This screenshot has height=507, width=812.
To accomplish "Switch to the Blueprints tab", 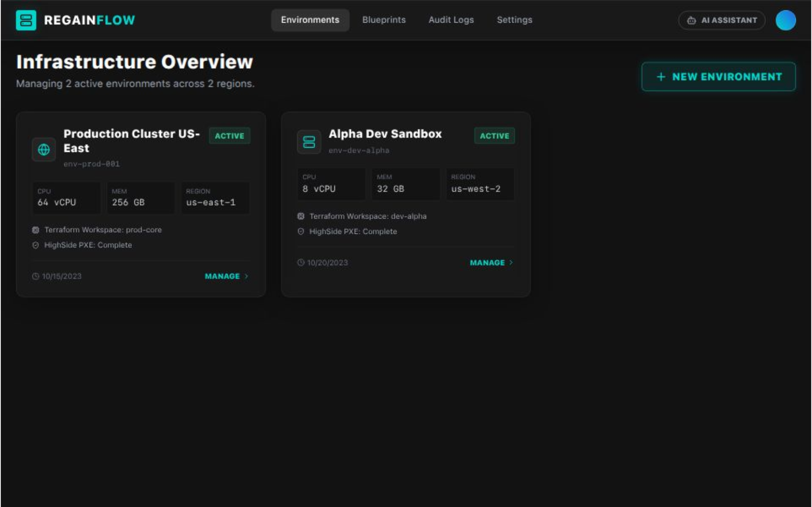I will [384, 20].
